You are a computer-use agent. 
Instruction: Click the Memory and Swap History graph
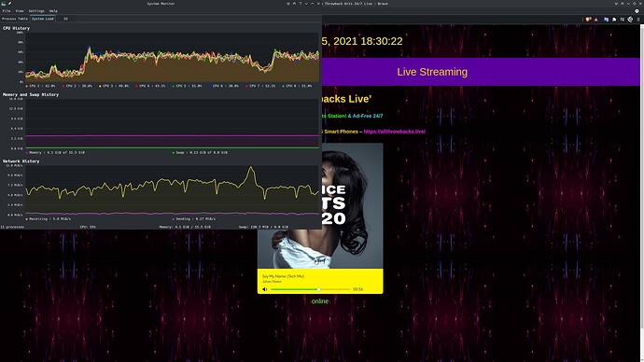click(172, 123)
